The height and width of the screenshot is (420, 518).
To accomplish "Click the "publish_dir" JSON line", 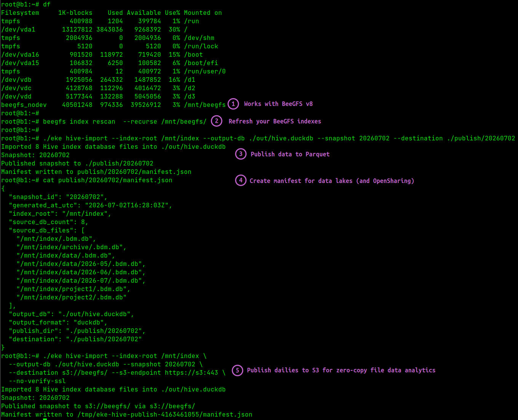I will (77, 331).
